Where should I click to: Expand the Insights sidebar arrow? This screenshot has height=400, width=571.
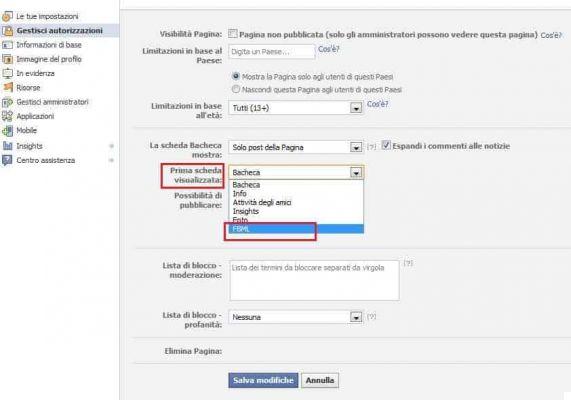tap(111, 146)
